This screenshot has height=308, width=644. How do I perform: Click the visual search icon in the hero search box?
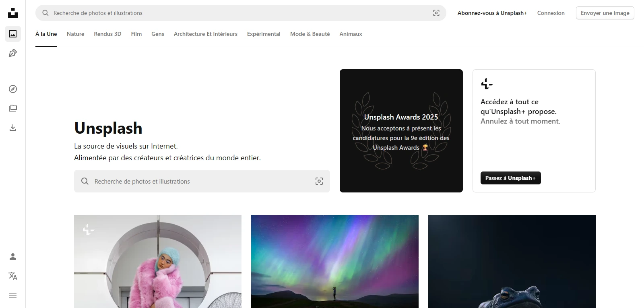pos(319,181)
